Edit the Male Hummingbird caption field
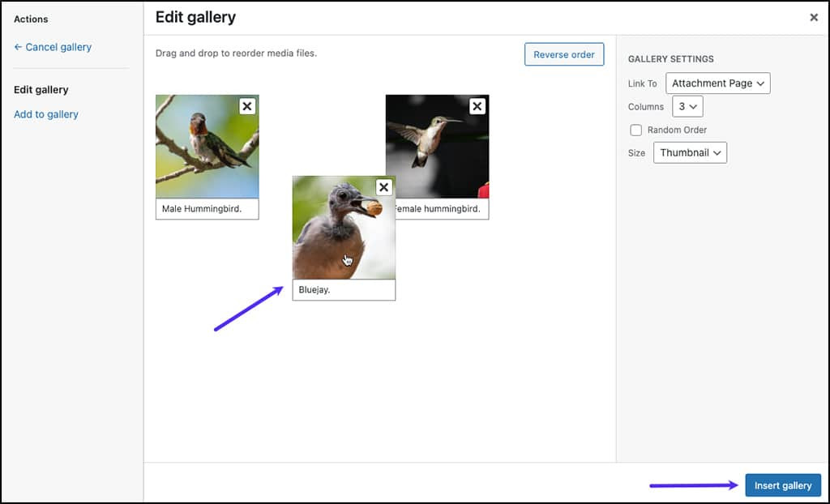 click(x=207, y=209)
